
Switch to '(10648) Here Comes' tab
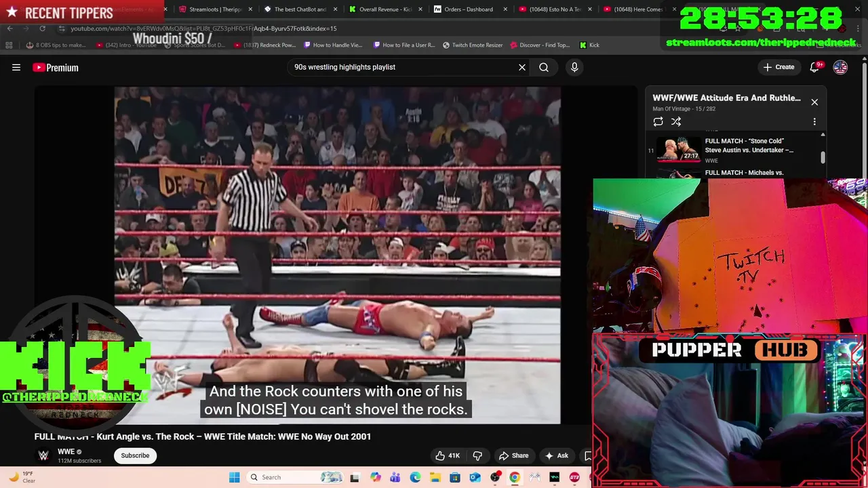pyautogui.click(x=638, y=9)
